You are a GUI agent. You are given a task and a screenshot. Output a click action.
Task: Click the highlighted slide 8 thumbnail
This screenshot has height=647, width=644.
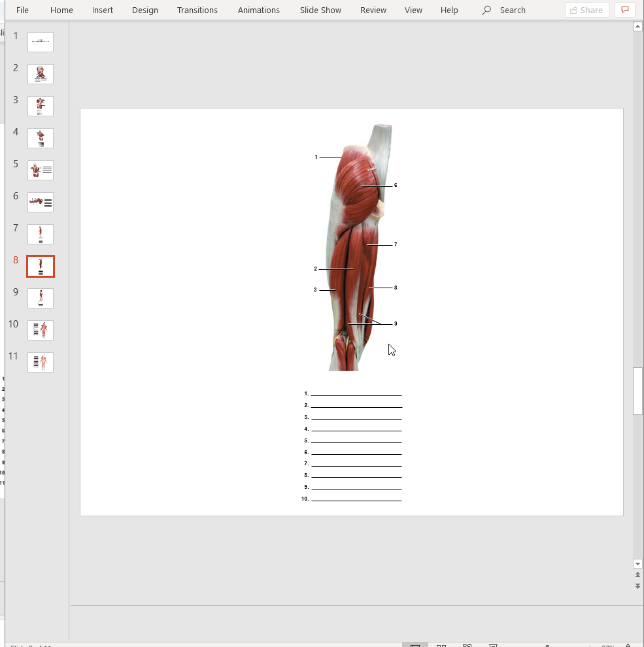(x=41, y=266)
